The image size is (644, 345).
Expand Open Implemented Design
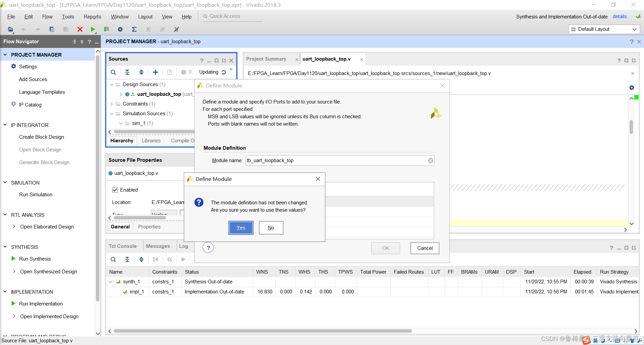14,317
